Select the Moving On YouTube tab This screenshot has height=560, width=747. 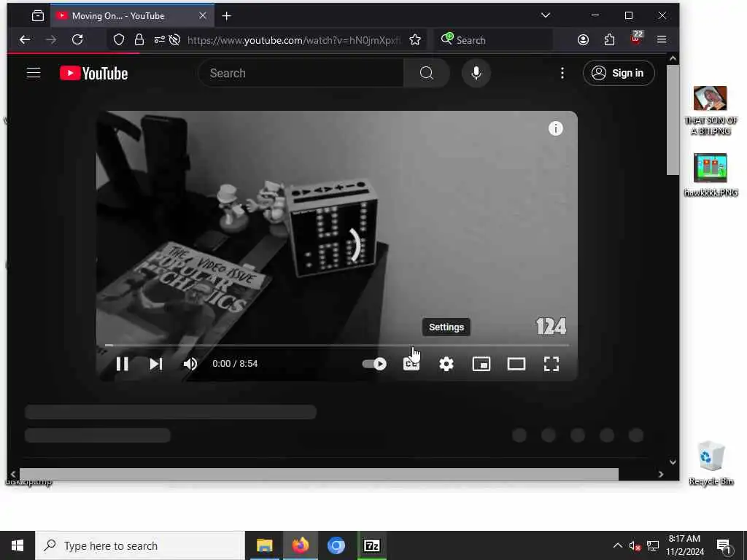tap(132, 16)
